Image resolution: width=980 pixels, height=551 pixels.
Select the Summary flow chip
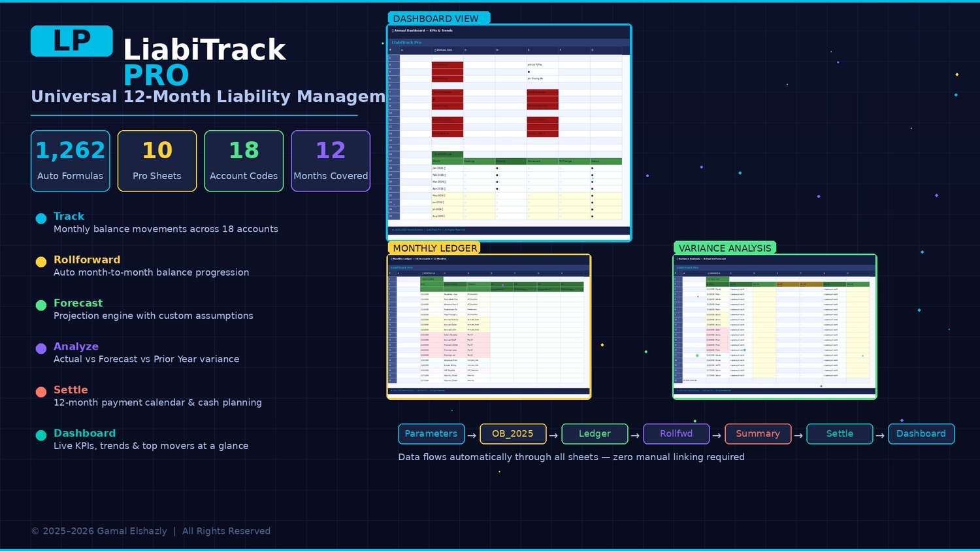tap(758, 434)
